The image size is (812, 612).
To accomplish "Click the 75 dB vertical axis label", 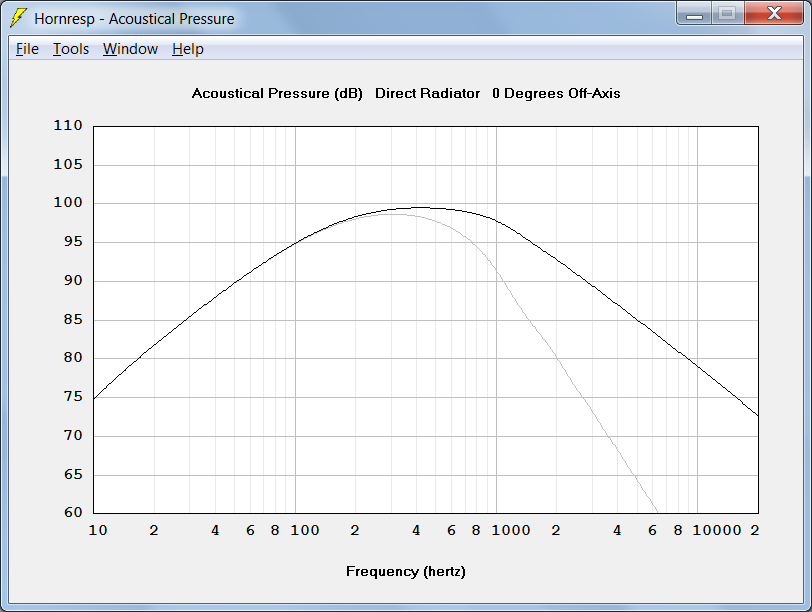I will (x=73, y=397).
